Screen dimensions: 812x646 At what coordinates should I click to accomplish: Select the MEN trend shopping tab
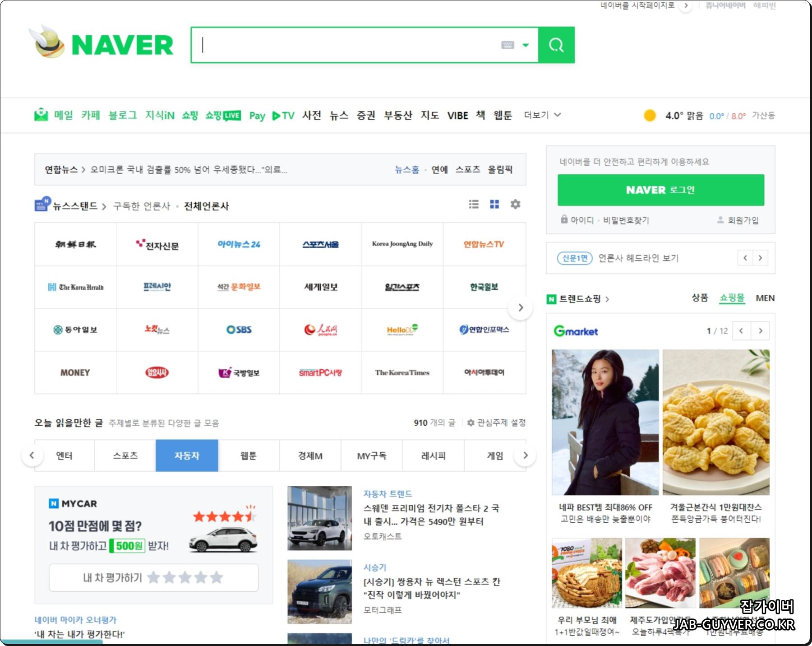pyautogui.click(x=765, y=298)
